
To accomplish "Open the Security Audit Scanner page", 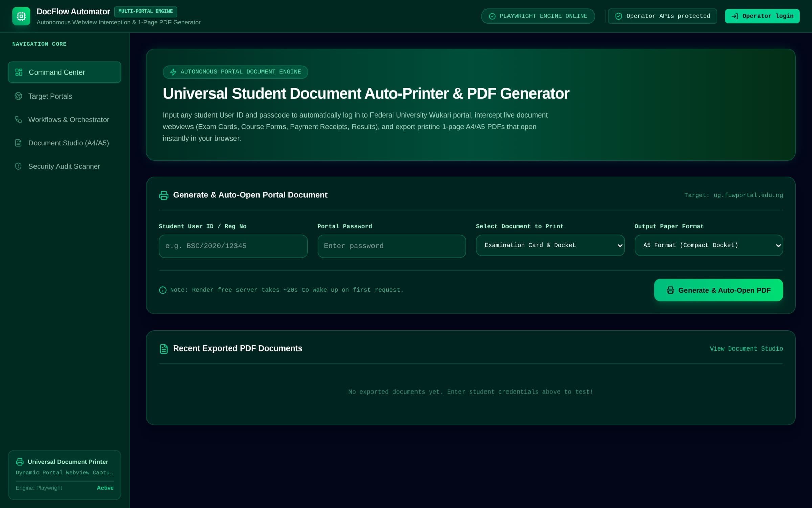I will coord(65,166).
